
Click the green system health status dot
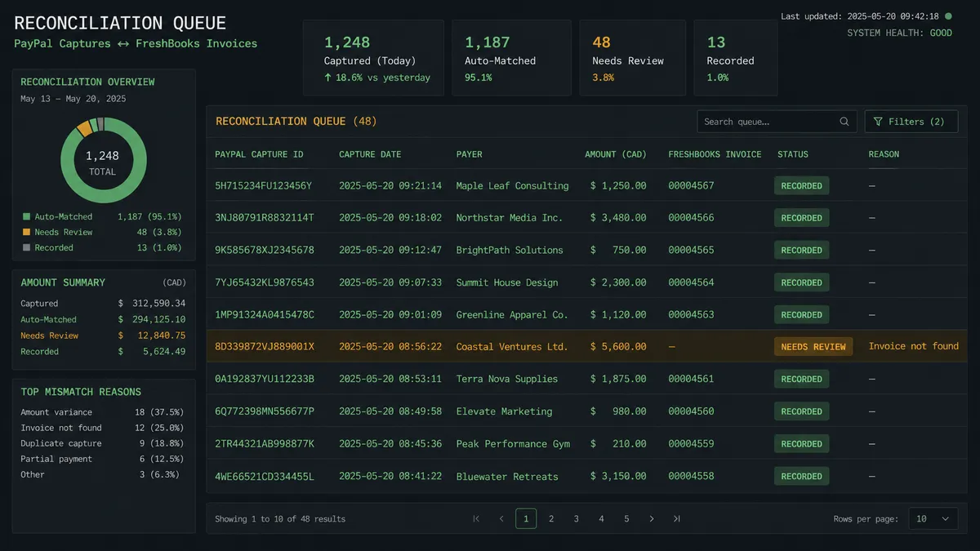coord(948,16)
